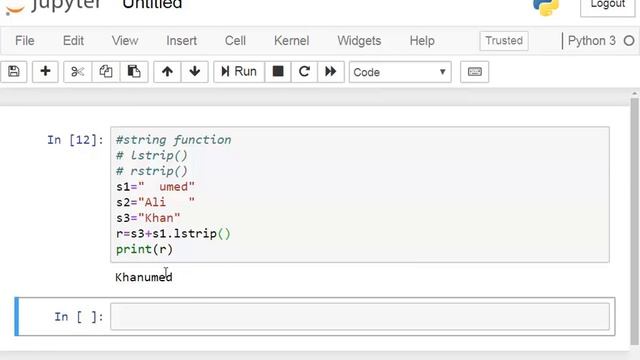Viewport: 640px width, 360px height.
Task: Click the Khanumed output text
Action: [144, 277]
